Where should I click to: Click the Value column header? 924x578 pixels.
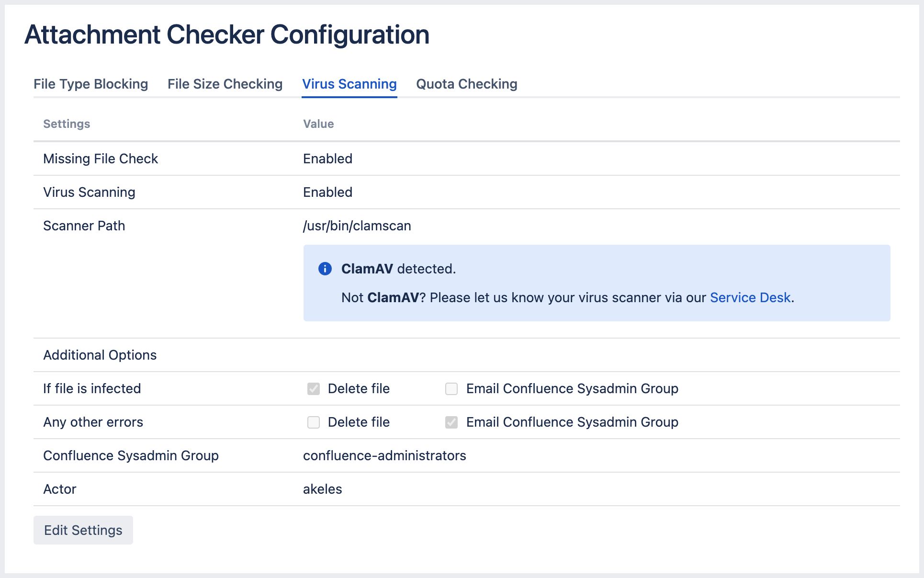pyautogui.click(x=318, y=124)
